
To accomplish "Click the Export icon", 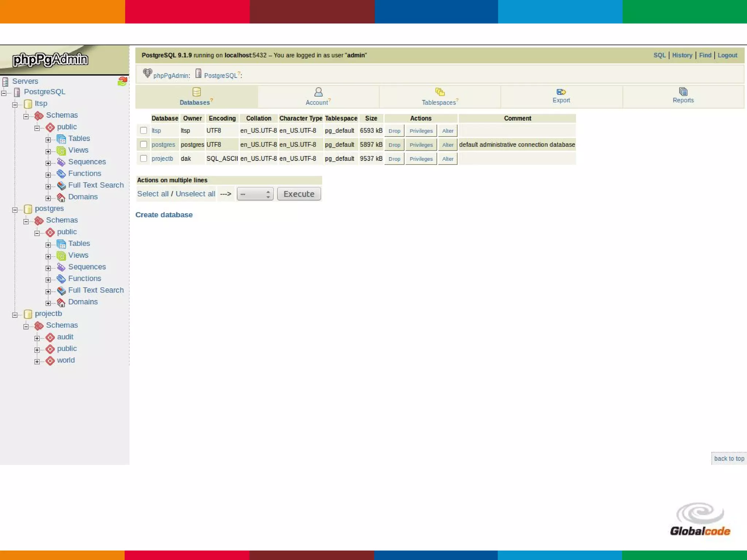I will (x=561, y=92).
